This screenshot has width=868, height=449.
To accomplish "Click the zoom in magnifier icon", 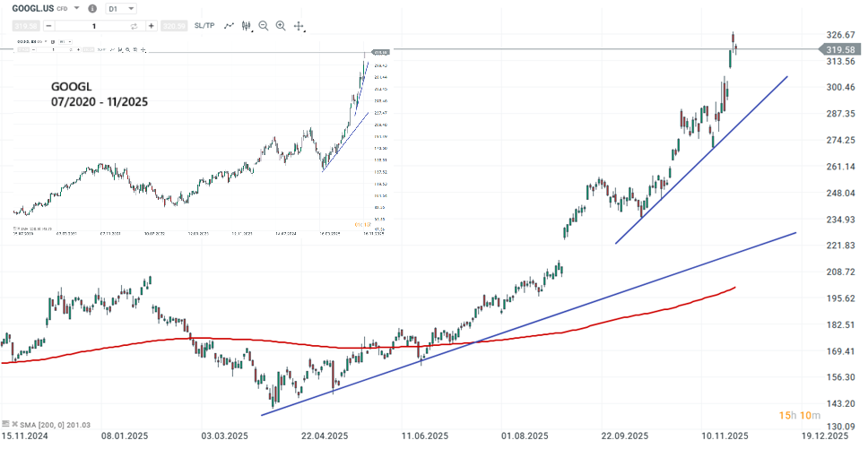I will pyautogui.click(x=281, y=26).
